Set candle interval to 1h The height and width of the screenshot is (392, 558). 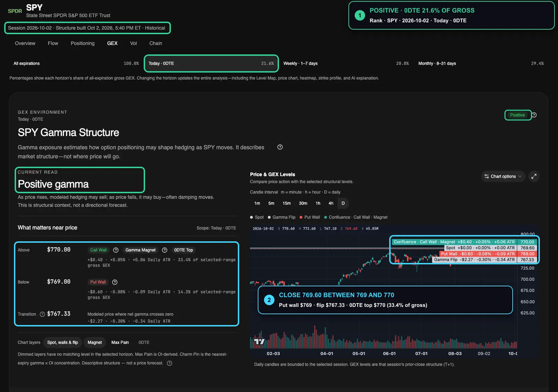pyautogui.click(x=318, y=203)
